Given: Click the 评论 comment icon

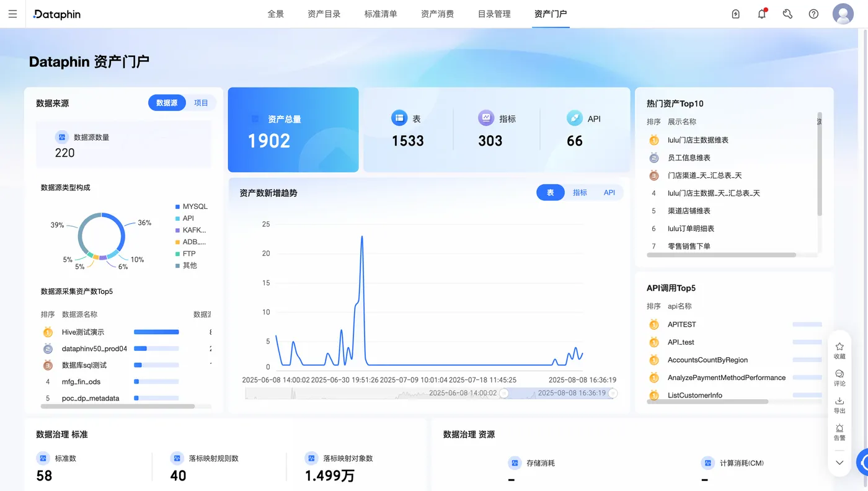Looking at the screenshot, I should [x=839, y=374].
